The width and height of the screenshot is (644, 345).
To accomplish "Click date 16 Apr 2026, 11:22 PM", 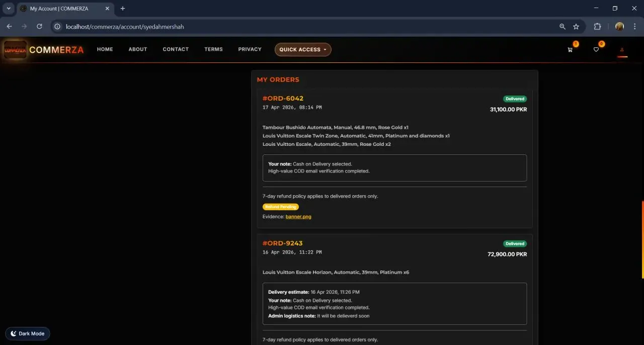I will tap(292, 252).
